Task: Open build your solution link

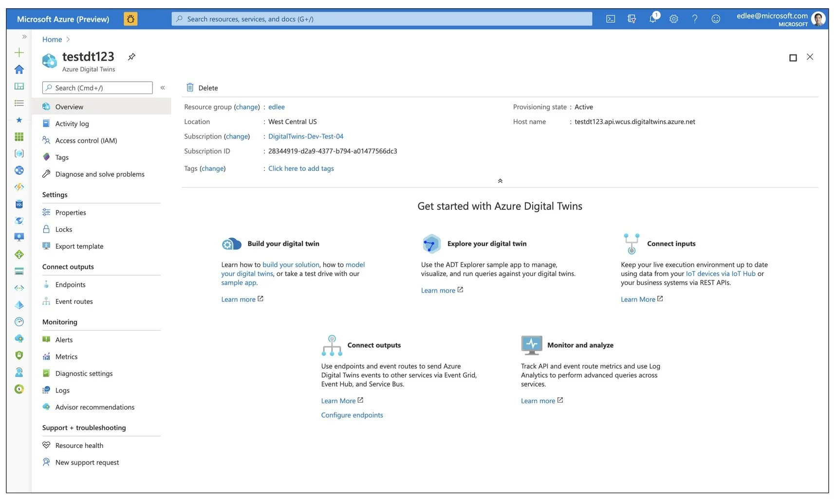Action: [x=291, y=265]
